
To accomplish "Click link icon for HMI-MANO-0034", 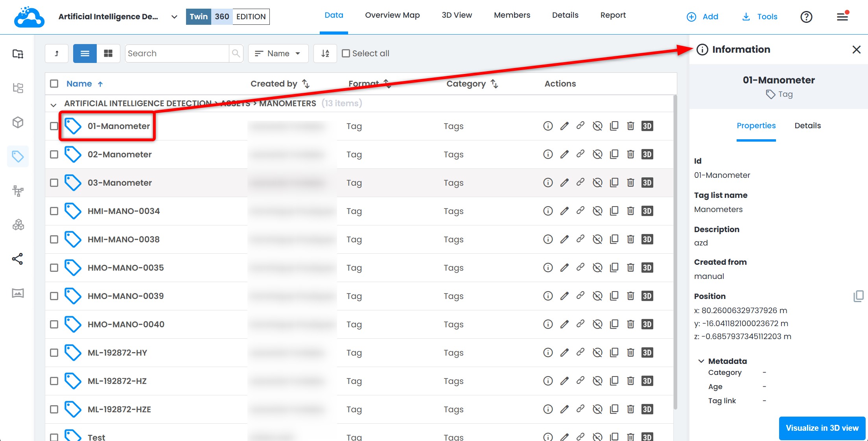I will coord(581,211).
